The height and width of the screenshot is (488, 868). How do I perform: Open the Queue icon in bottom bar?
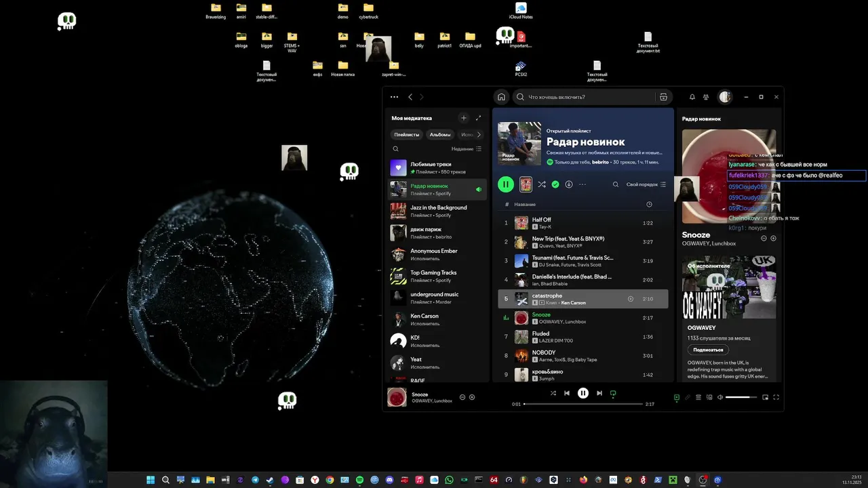click(698, 397)
